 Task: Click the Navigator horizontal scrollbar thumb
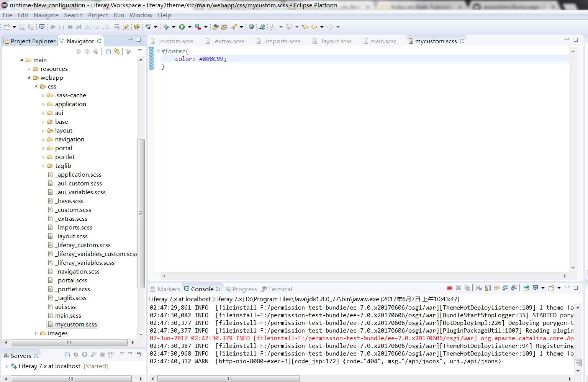point(69,342)
